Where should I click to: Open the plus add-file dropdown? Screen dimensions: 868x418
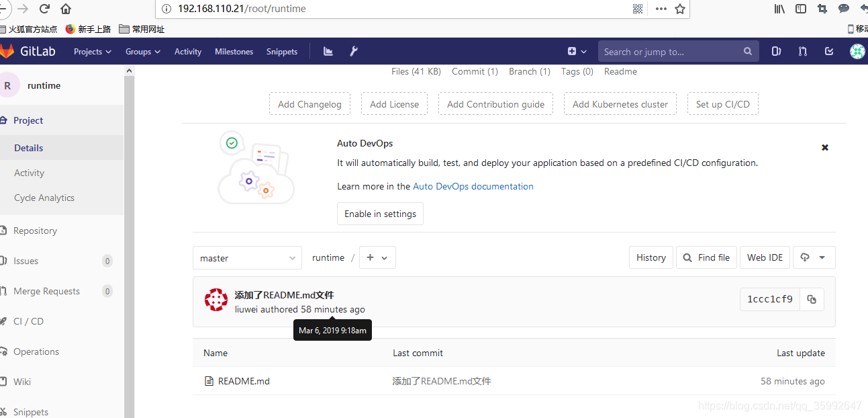[x=377, y=257]
